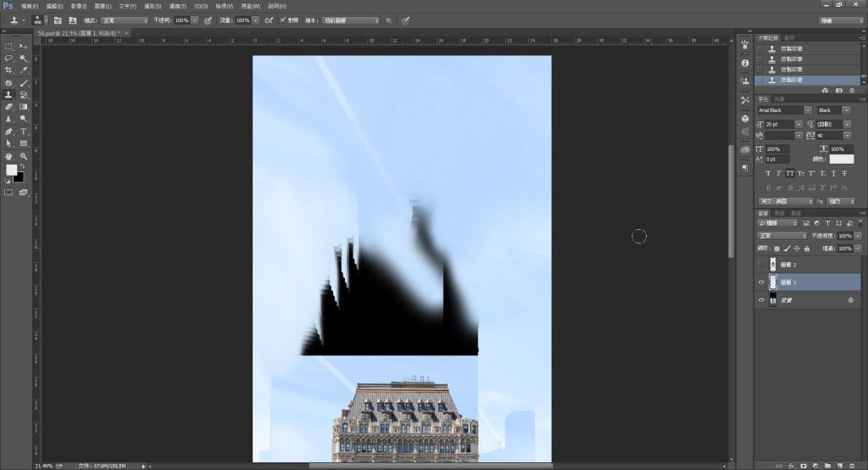Click the text color swatch in Character panel
Image resolution: width=868 pixels, height=470 pixels.
tap(841, 159)
